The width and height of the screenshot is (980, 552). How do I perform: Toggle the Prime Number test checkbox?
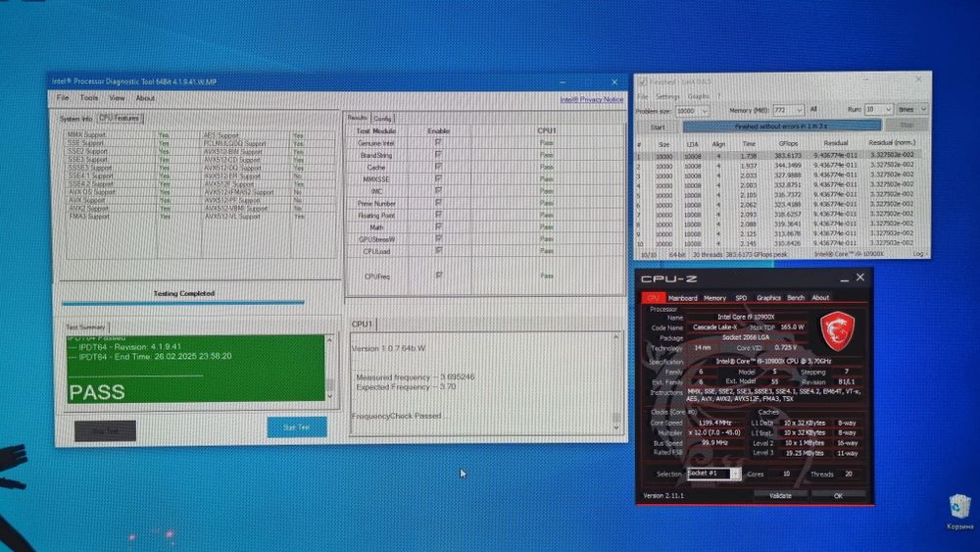(x=438, y=203)
